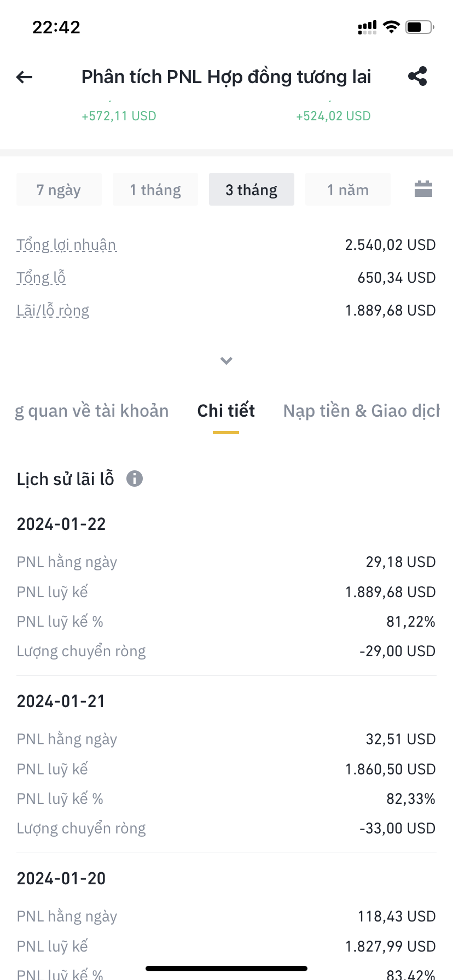
Task: Expand summary with the down chevron
Action: coord(226,360)
